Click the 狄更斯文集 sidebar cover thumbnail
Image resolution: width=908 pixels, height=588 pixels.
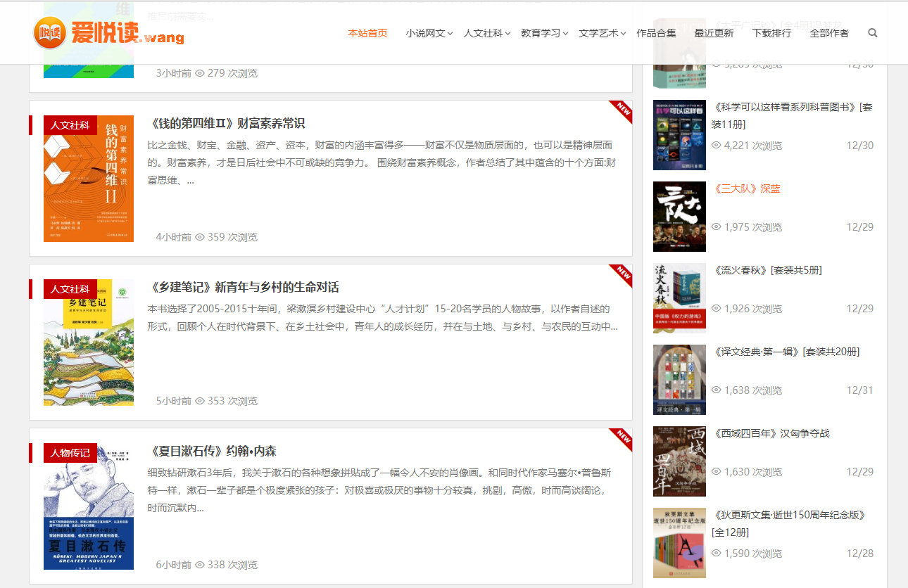pyautogui.click(x=679, y=543)
